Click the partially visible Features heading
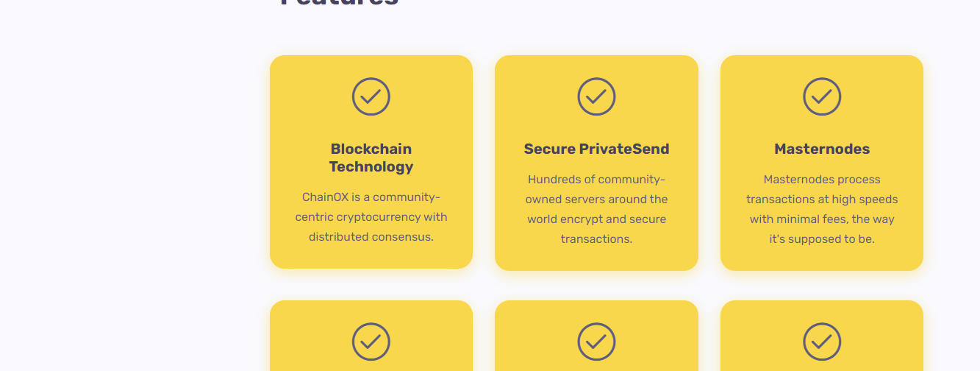The width and height of the screenshot is (980, 371). pyautogui.click(x=340, y=3)
